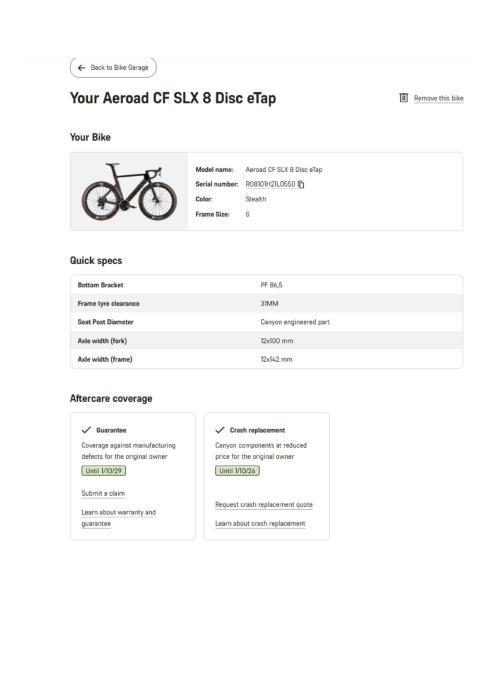The width and height of the screenshot is (487, 690).
Task: Go back to Bike Garage
Action: 113,68
